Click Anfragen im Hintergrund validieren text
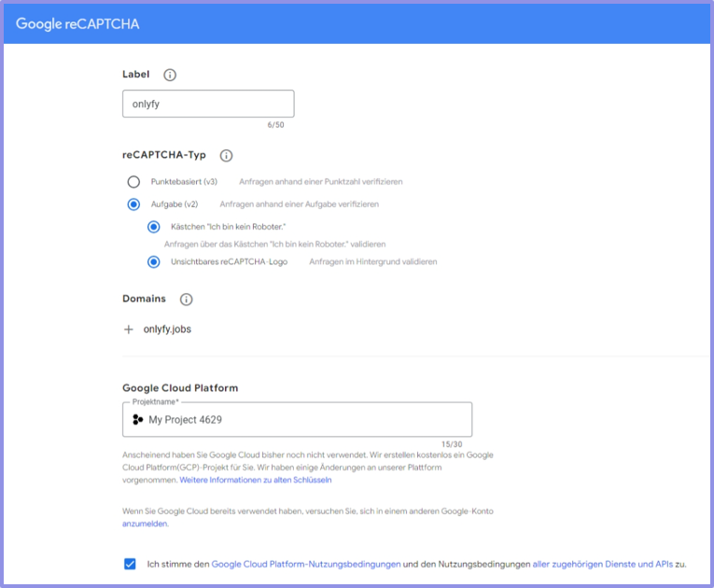Image resolution: width=714 pixels, height=588 pixels. [373, 262]
